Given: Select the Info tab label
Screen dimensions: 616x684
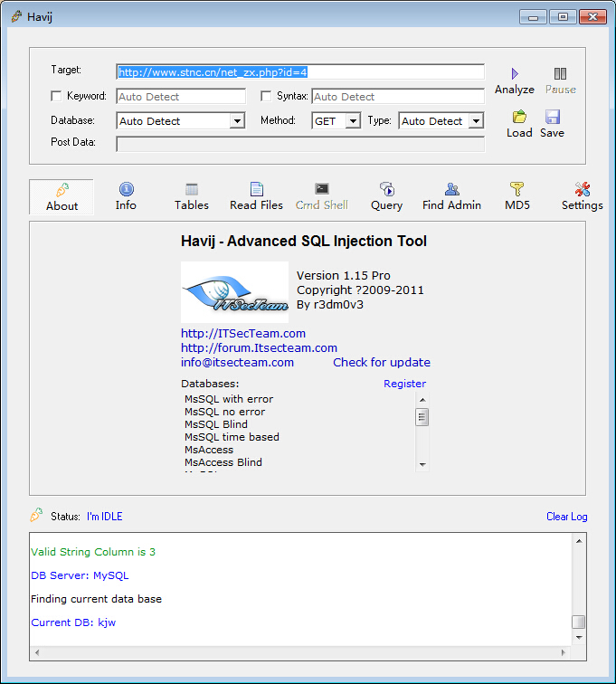Looking at the screenshot, I should tap(126, 205).
